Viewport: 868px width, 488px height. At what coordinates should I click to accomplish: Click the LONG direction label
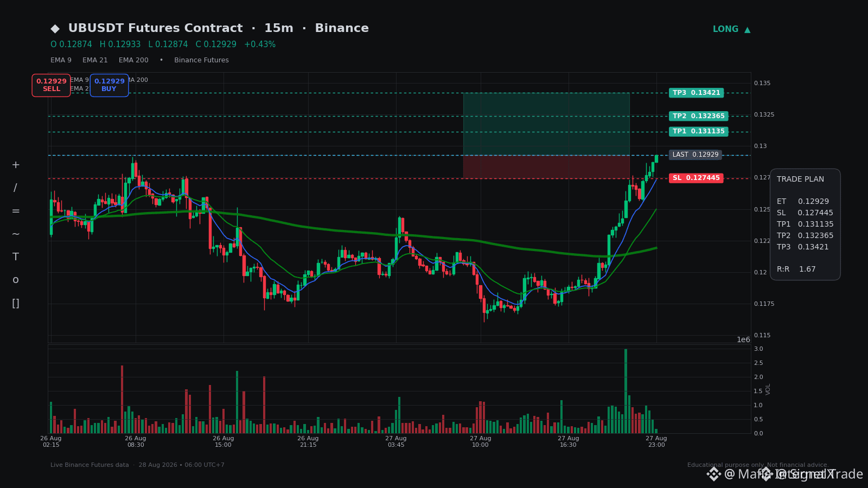click(x=725, y=29)
